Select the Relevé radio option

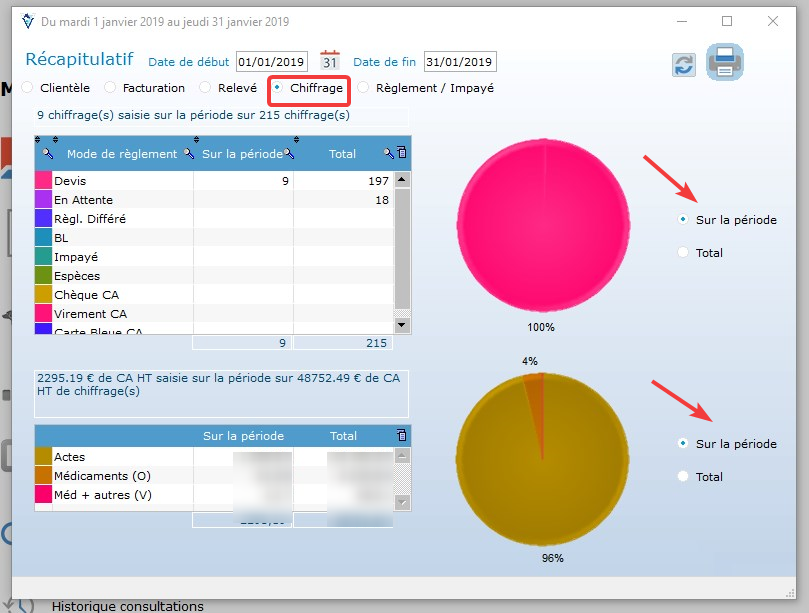205,88
